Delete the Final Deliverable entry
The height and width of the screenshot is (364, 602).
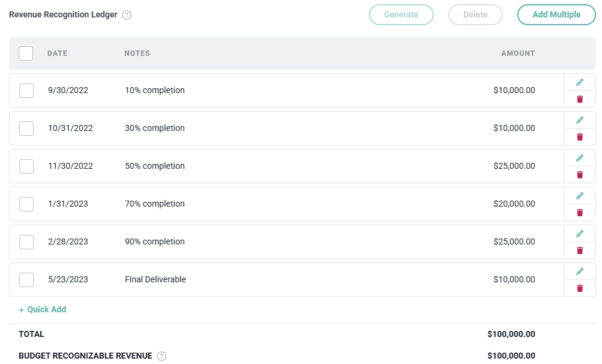tap(580, 288)
